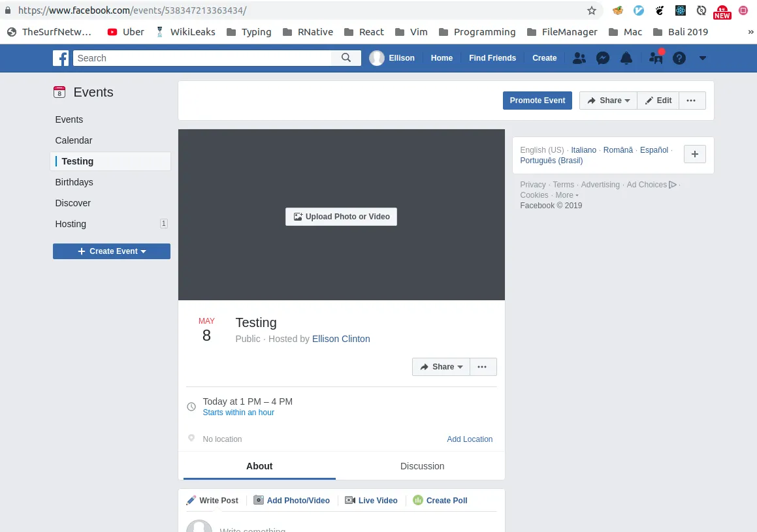Screen dimensions: 757x532
Task: Click the Add Location link
Action: tap(470, 439)
